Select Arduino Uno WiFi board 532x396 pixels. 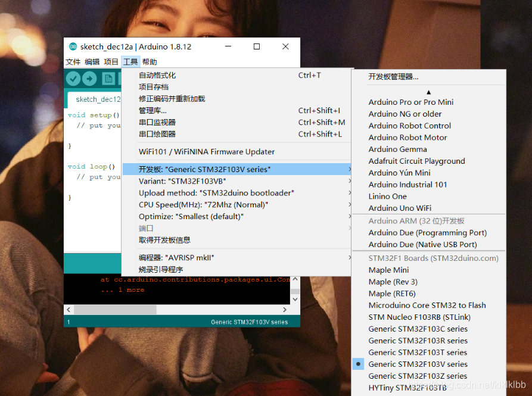[x=429, y=208]
